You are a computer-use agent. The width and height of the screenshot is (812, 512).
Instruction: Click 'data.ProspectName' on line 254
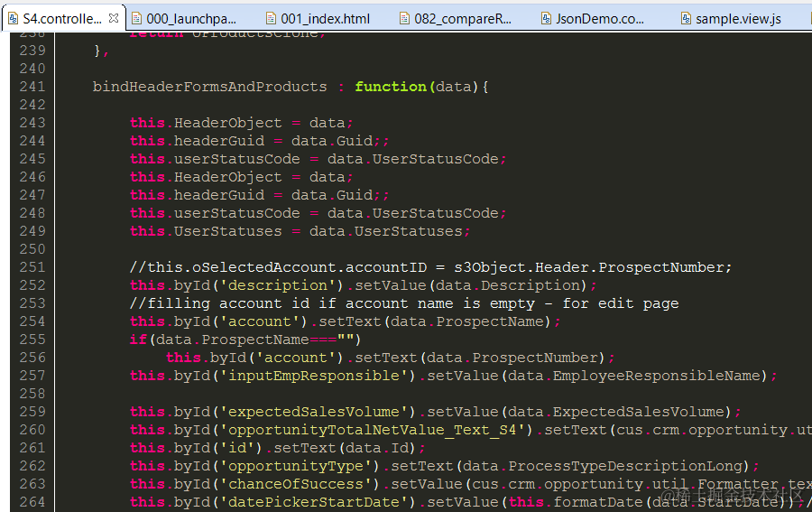tap(467, 321)
